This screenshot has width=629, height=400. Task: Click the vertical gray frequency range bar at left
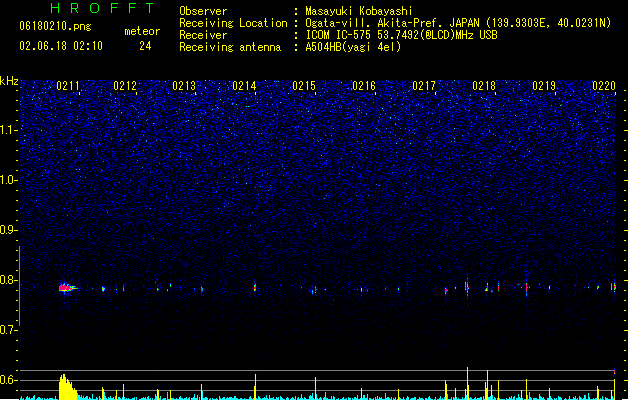[x=19, y=285]
